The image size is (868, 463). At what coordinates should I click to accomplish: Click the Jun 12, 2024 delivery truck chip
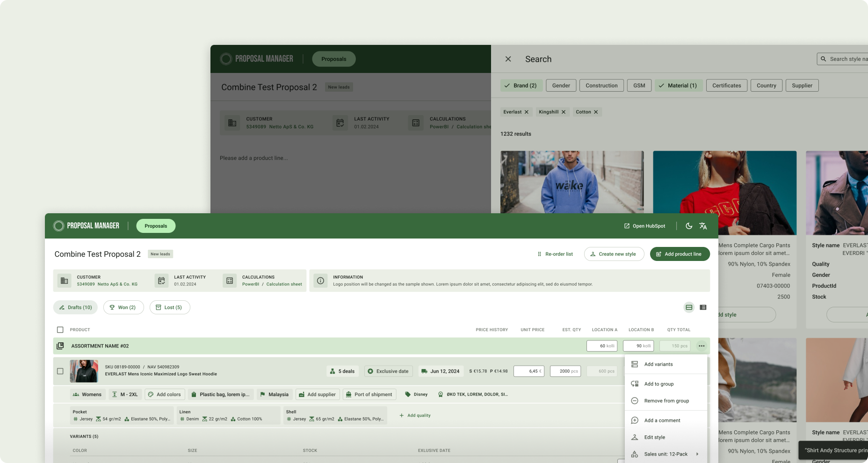(441, 371)
